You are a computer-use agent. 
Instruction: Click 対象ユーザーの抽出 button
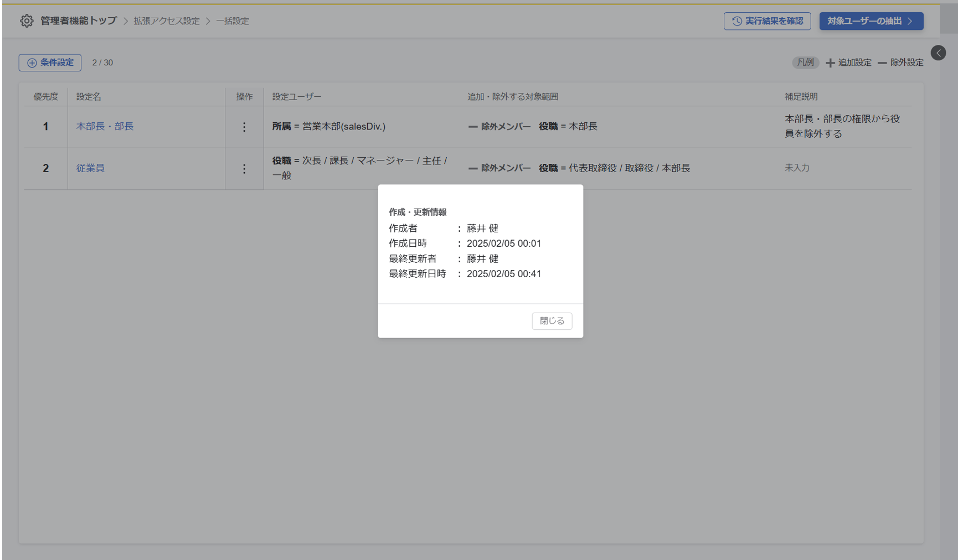[871, 21]
